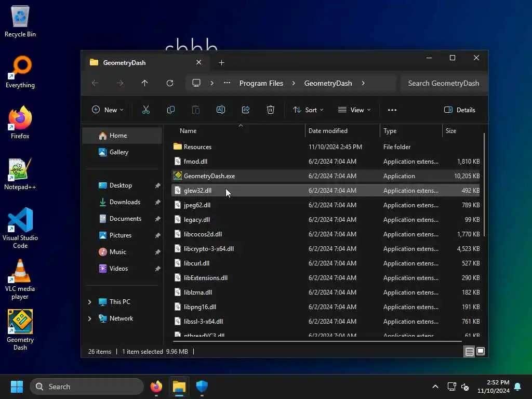532x399 pixels.
Task: Switch to large thumbnails view icon
Action: point(481,352)
